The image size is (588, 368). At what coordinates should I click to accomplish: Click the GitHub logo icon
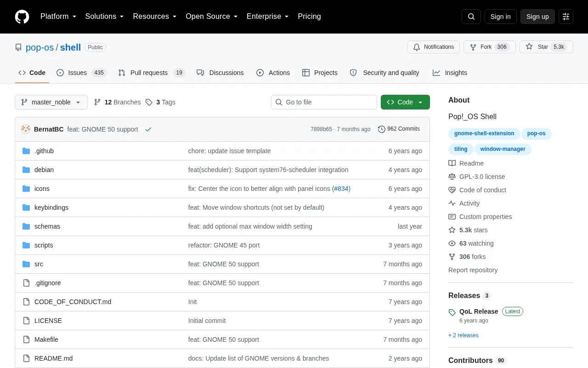click(x=22, y=17)
